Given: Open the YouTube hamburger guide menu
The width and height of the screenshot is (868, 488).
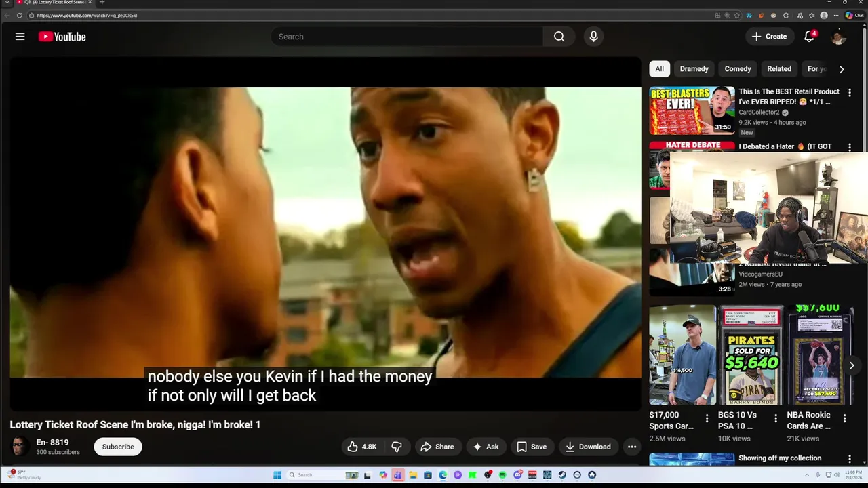Looking at the screenshot, I should click(x=20, y=37).
